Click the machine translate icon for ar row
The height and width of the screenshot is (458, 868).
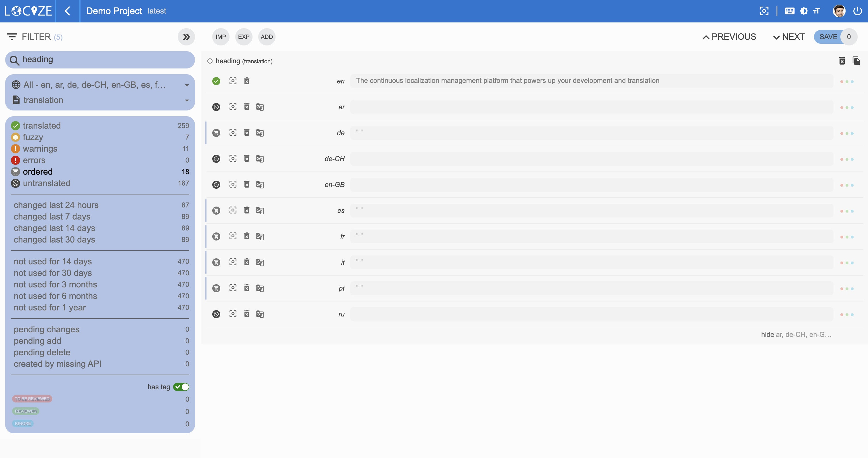tap(259, 107)
